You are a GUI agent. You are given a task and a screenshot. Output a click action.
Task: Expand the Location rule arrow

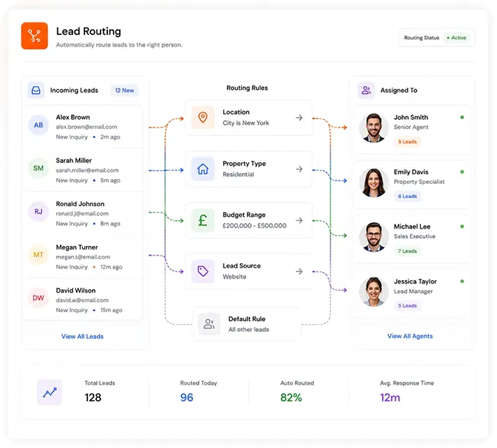(x=299, y=118)
